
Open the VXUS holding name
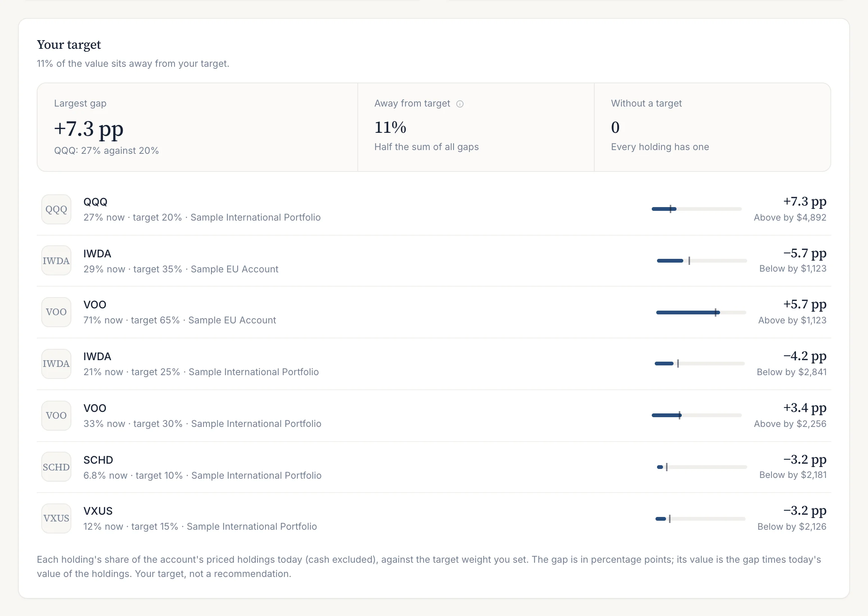[x=98, y=511]
